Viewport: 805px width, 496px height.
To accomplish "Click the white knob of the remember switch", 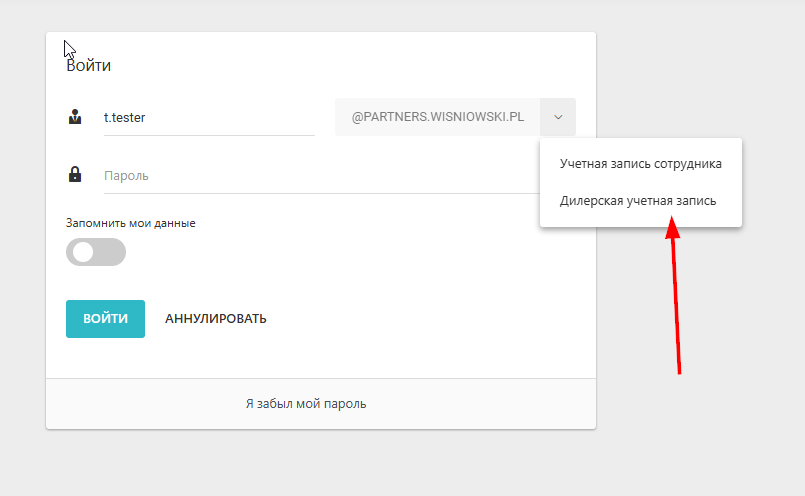I will (83, 252).
